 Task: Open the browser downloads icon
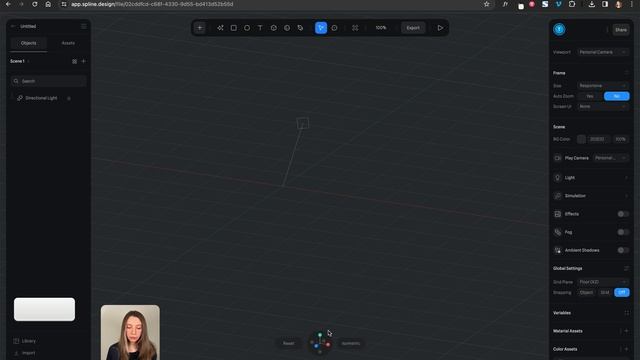(591, 4)
